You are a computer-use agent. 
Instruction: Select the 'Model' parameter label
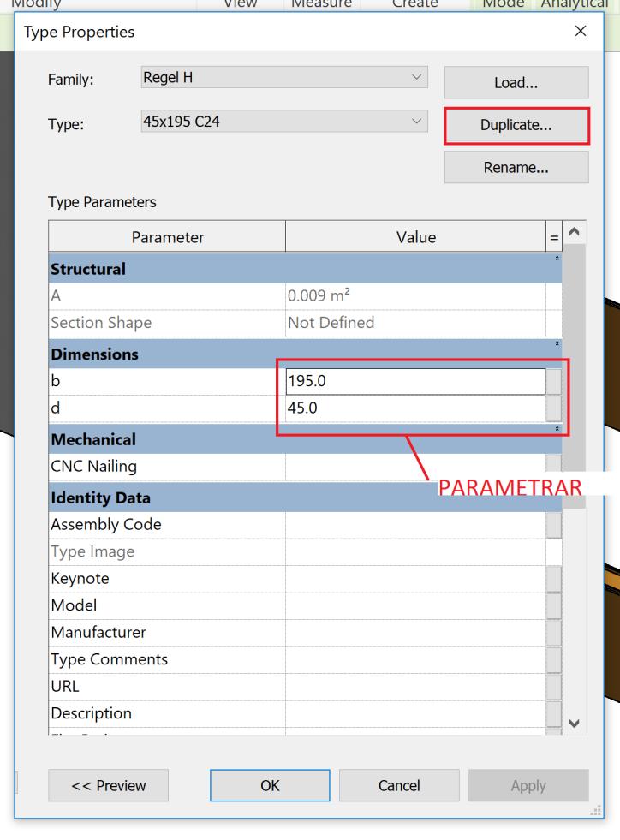coord(74,605)
